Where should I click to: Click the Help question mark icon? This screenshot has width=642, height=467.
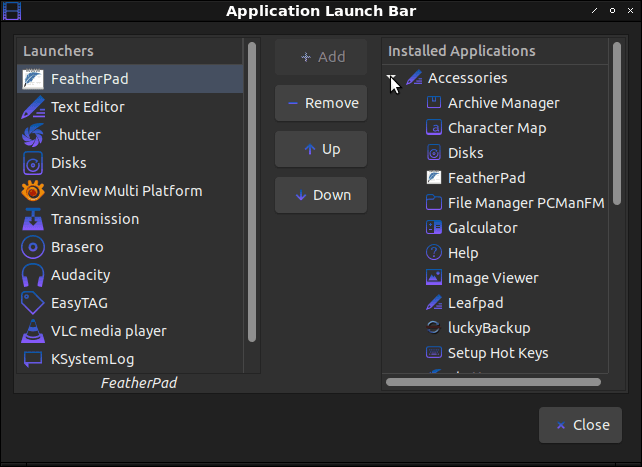[434, 253]
